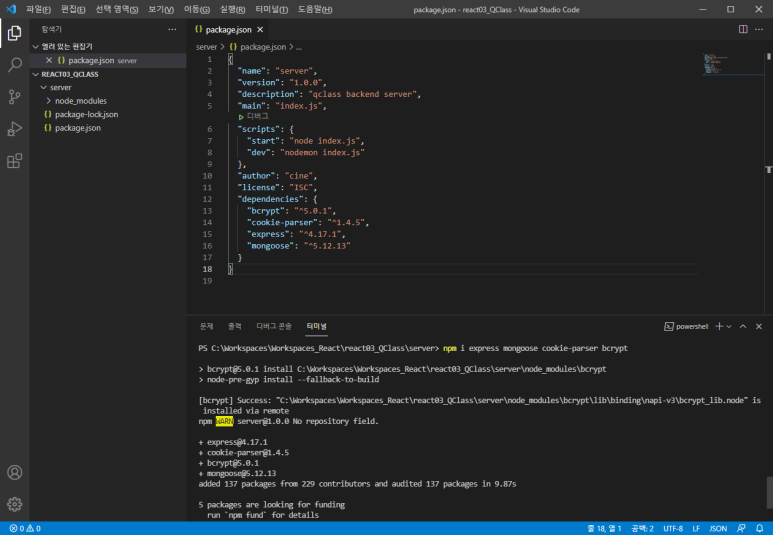
Task: Open the Help menu (도움말)
Action: [315, 9]
